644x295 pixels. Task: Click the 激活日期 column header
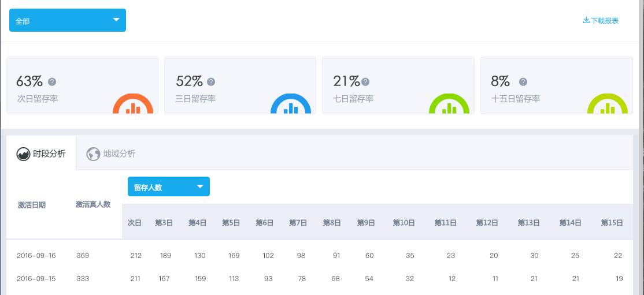pos(32,205)
